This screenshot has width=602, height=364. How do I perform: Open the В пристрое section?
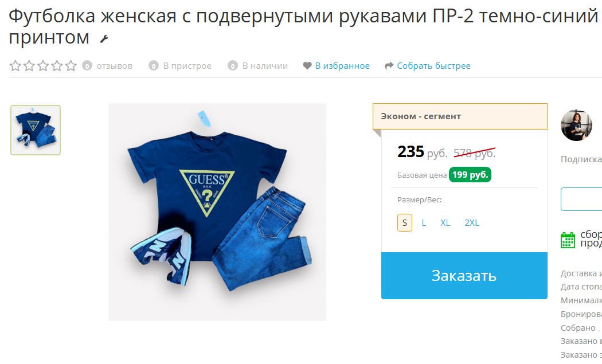(187, 66)
